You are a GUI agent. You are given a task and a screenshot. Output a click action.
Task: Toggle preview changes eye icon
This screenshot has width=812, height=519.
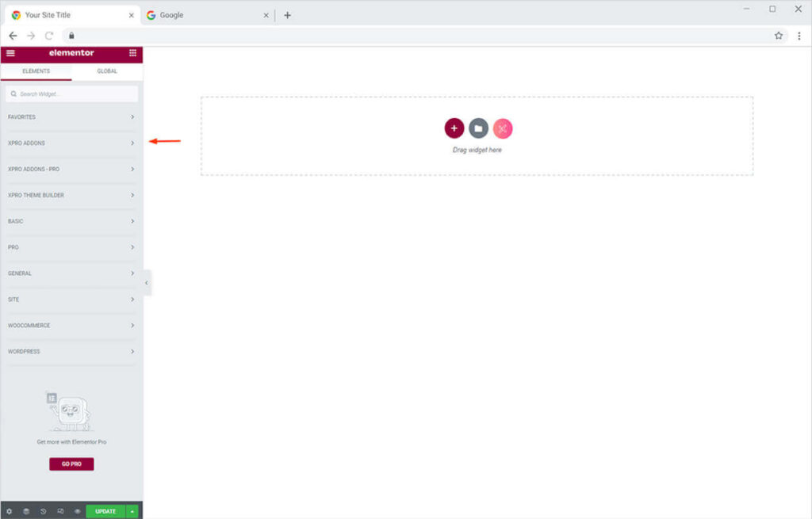pos(78,511)
